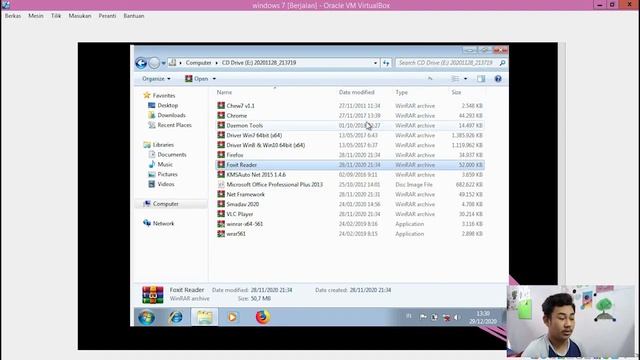
Task: Toggle the preview pane button
Action: (481, 79)
